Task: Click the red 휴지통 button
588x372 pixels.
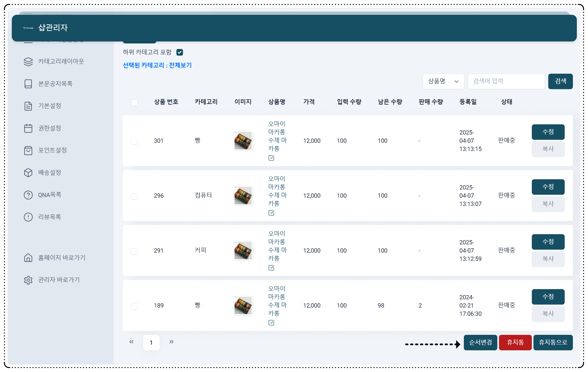Action: pyautogui.click(x=515, y=342)
